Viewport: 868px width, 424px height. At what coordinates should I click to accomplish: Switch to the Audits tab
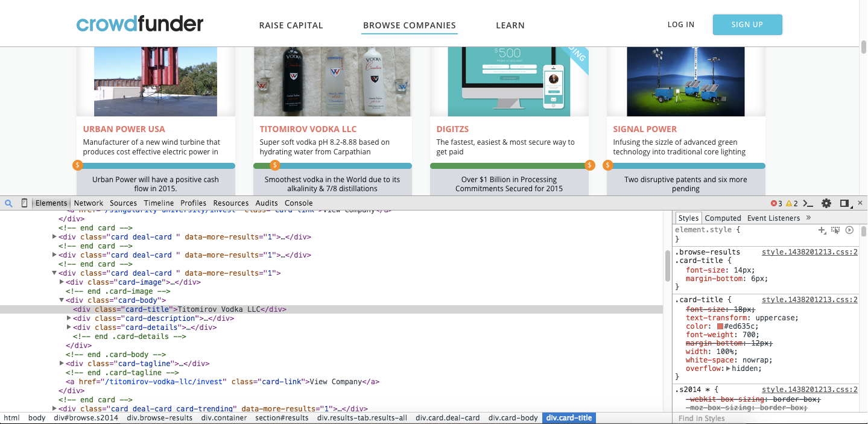click(x=267, y=203)
